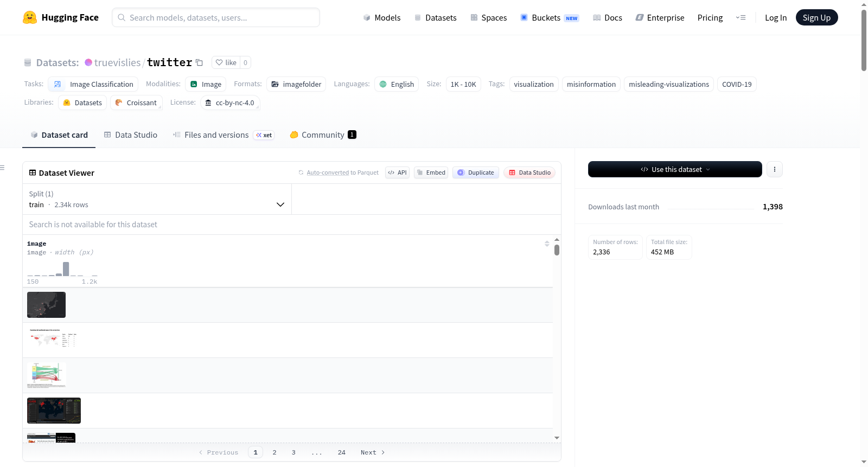Click the Croissant library tag

pos(136,103)
